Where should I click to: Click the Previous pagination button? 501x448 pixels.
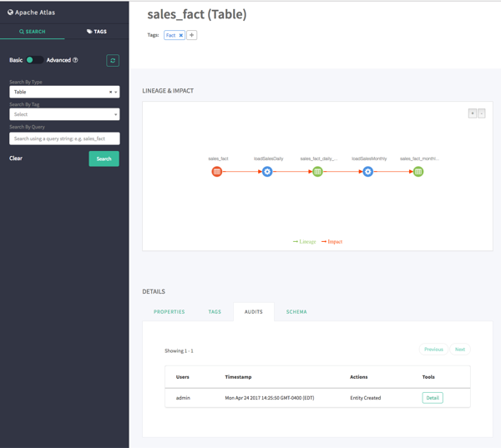433,350
